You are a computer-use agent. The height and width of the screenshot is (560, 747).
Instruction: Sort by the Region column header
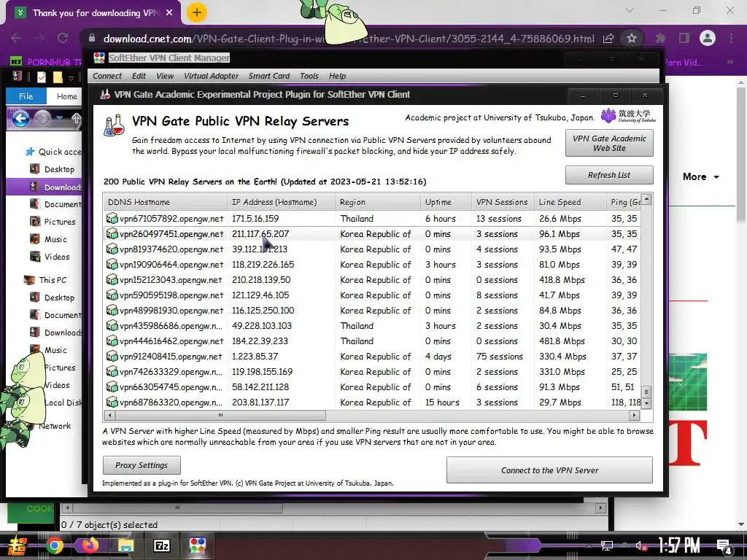378,202
